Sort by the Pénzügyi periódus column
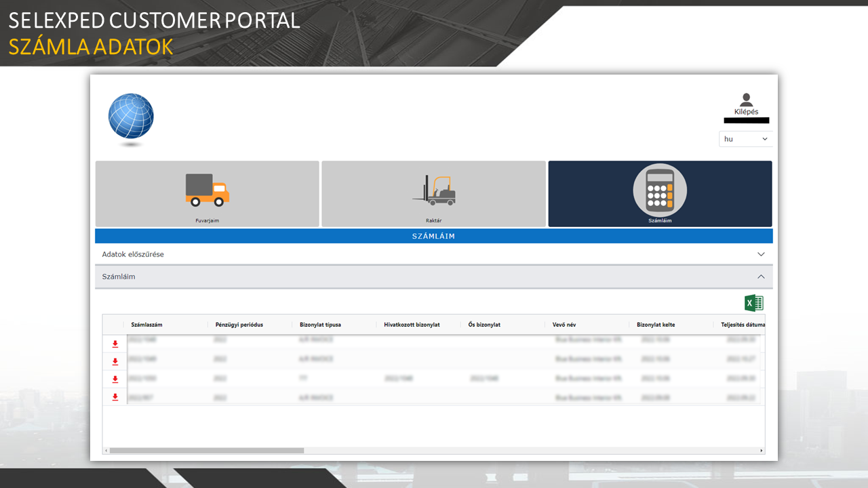 point(238,325)
